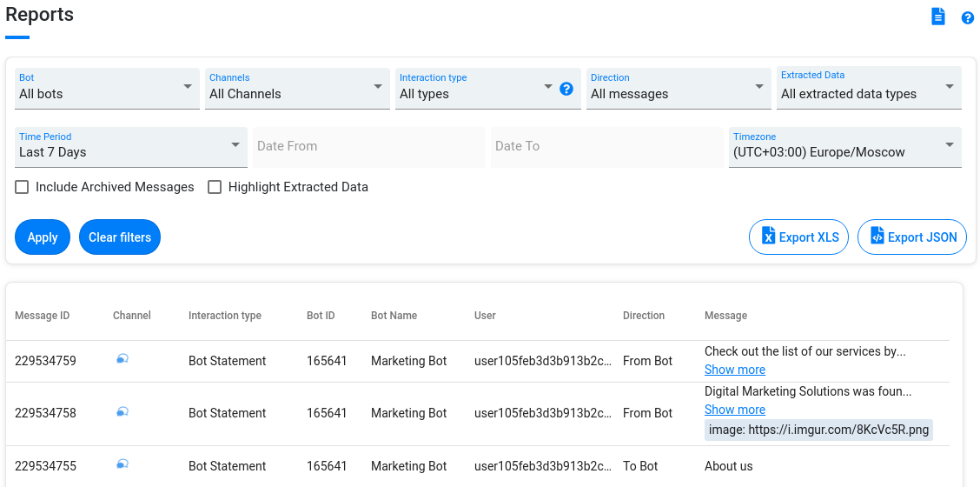Export report as JSON file

(x=911, y=237)
